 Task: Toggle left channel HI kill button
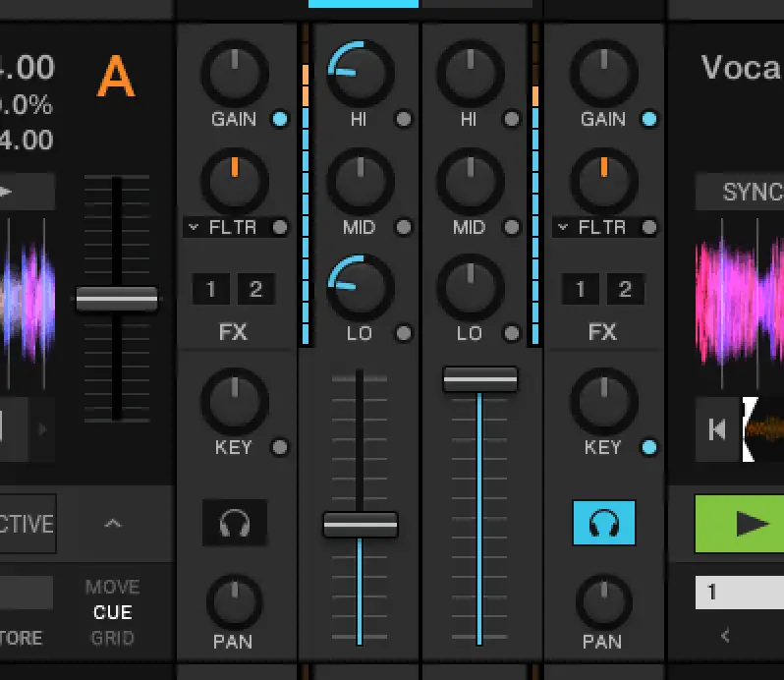[x=404, y=119]
